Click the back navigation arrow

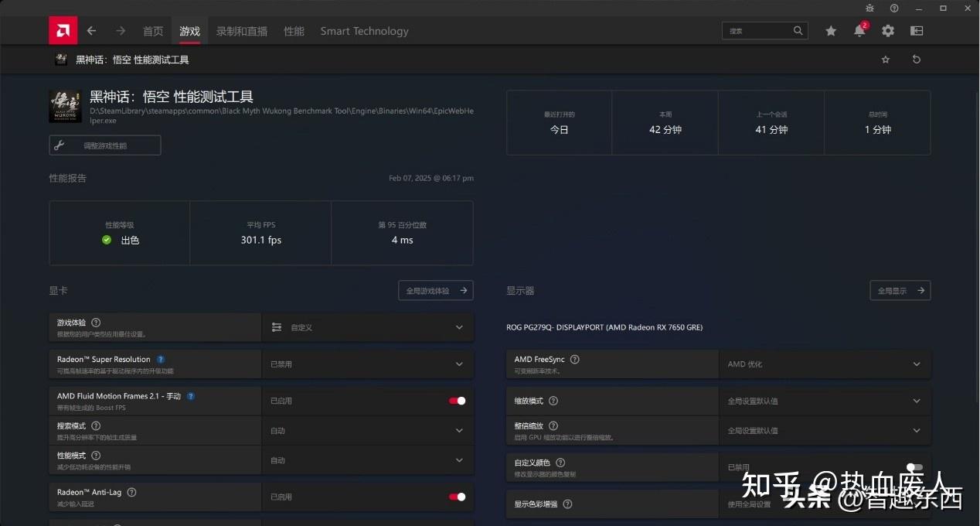[91, 31]
